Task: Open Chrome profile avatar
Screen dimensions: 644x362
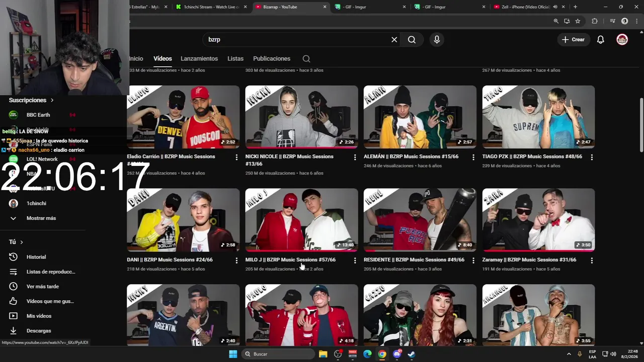Action: tap(624, 21)
